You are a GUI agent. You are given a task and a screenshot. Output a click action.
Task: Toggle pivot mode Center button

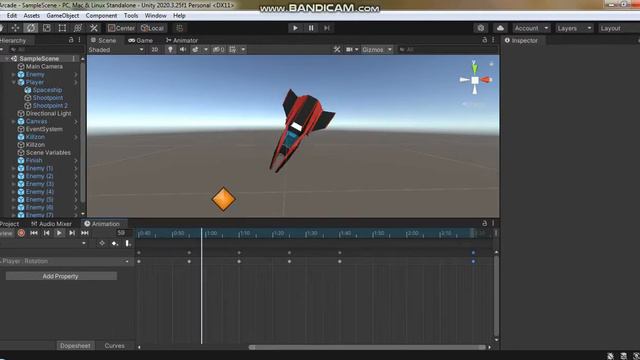122,28
